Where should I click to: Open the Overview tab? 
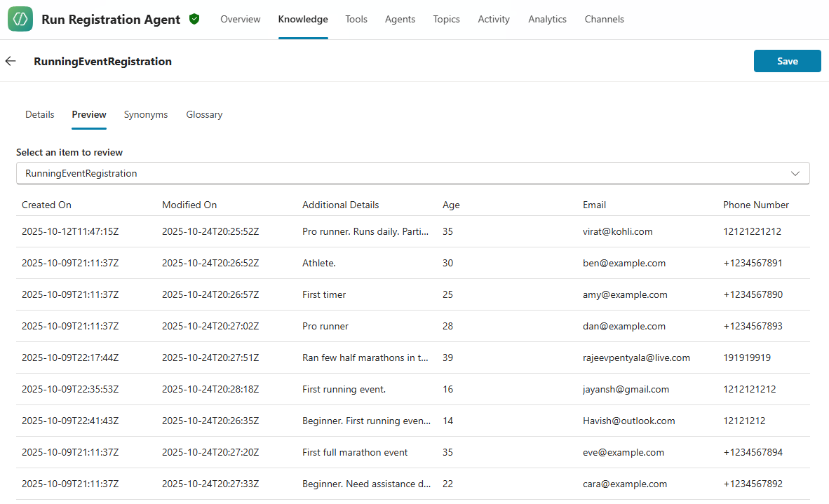pos(240,20)
